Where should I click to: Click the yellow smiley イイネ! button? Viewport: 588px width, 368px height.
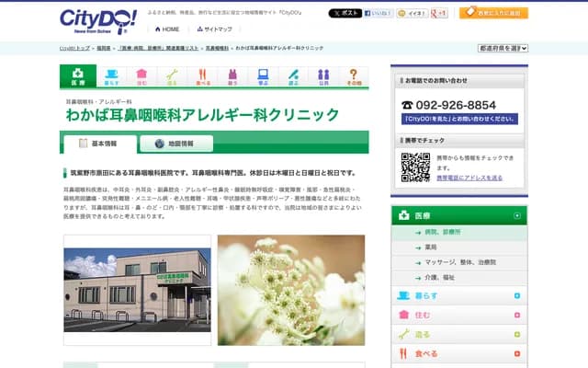pyautogui.click(x=413, y=13)
